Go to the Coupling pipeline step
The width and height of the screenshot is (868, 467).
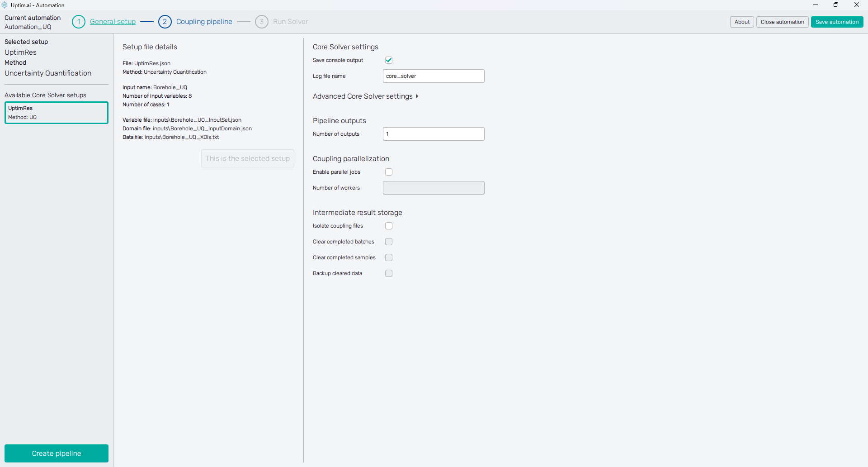click(x=204, y=22)
